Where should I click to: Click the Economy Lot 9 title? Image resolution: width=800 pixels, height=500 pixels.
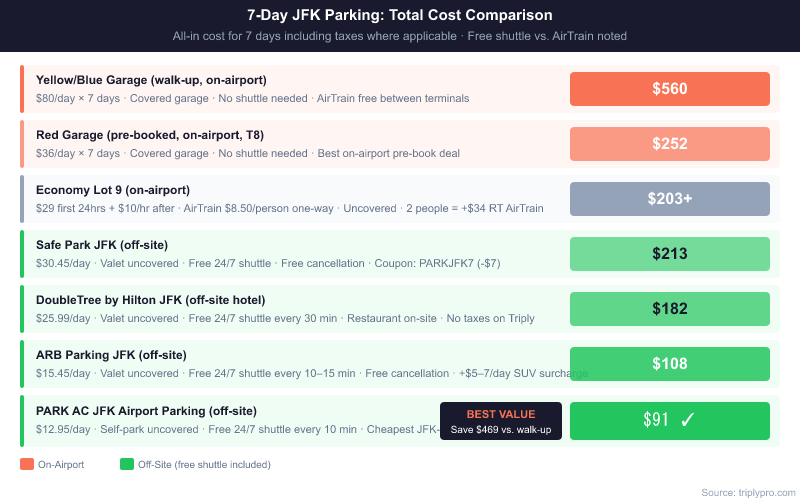113,190
